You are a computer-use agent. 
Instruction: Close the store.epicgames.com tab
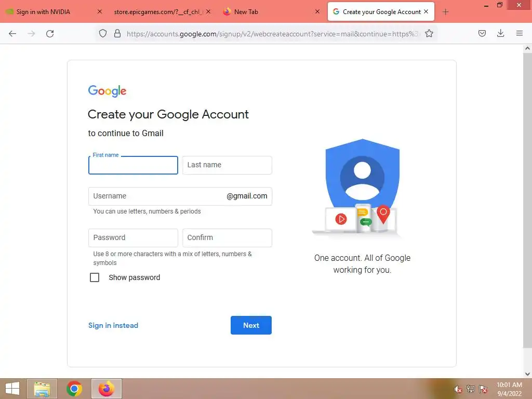[x=208, y=11]
